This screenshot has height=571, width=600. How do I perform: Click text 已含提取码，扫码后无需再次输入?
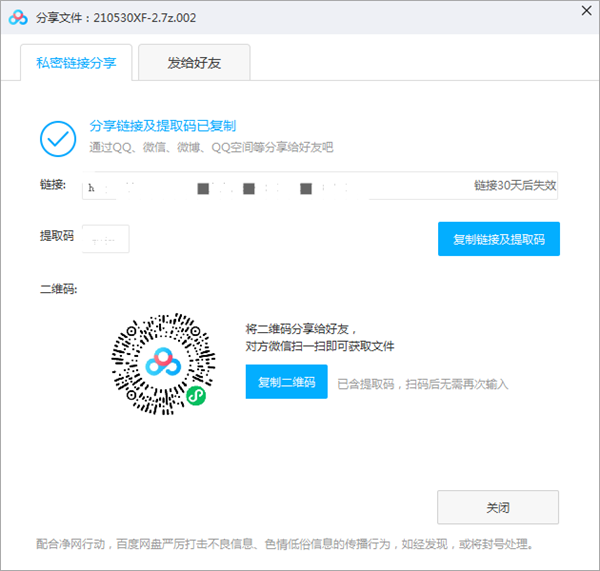(x=423, y=384)
